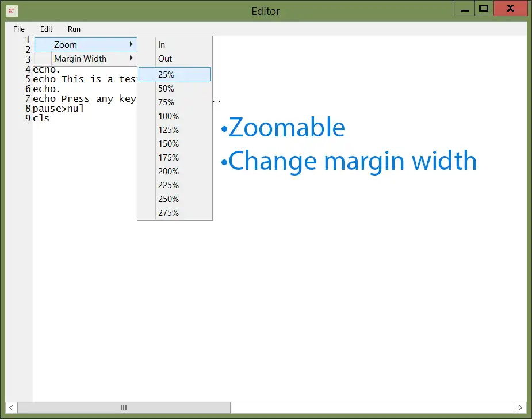Open the Run menu
Image resolution: width=532 pixels, height=419 pixels.
pos(74,29)
